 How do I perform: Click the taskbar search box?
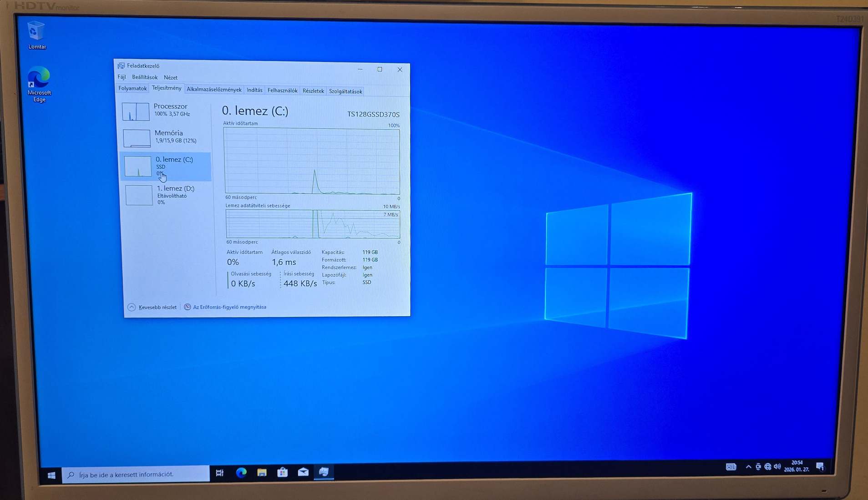point(136,474)
